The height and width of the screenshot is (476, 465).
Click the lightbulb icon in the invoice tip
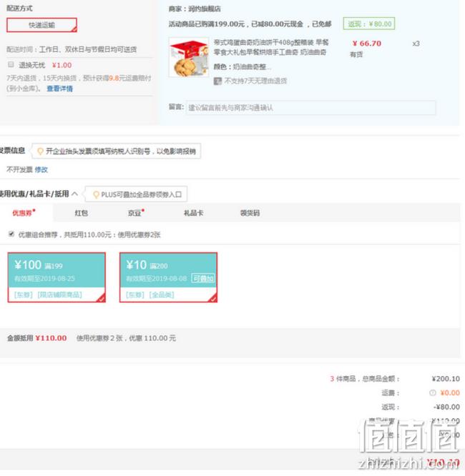[40, 151]
